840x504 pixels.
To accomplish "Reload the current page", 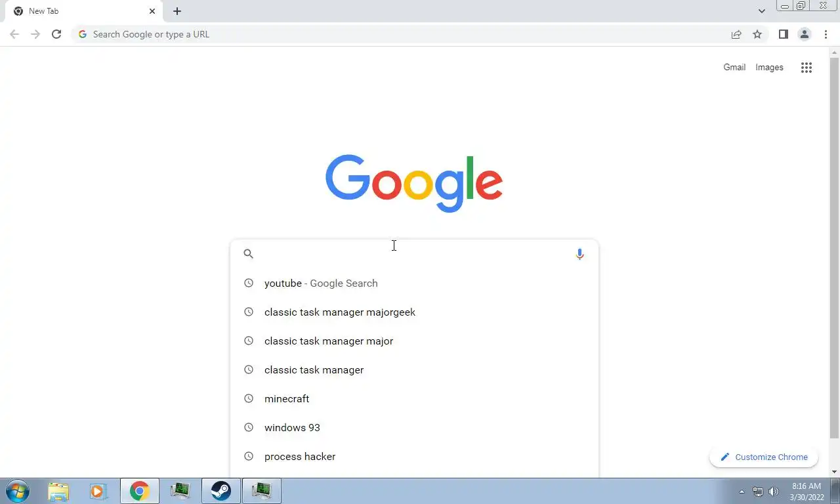I will coord(56,34).
